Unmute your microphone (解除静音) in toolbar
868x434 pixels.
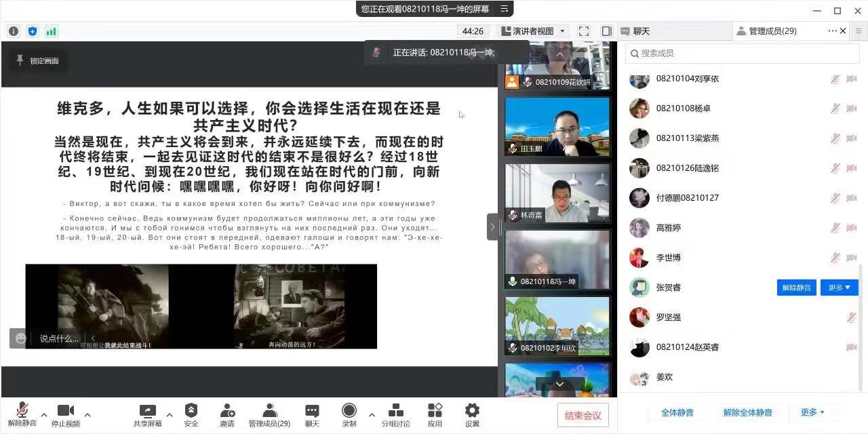click(22, 411)
